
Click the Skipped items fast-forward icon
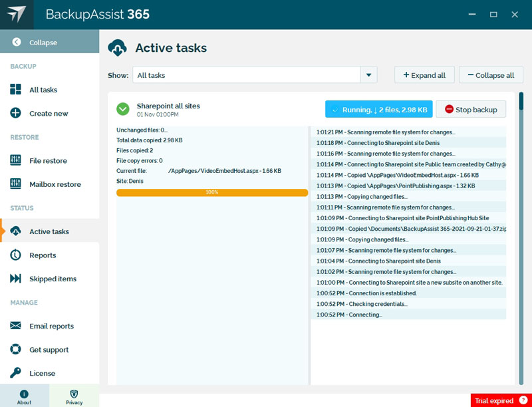(15, 279)
